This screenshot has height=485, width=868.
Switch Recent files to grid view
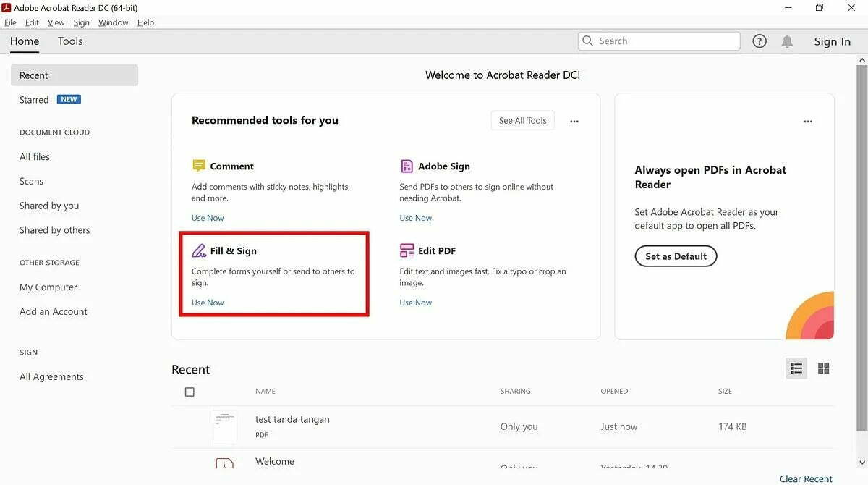point(823,368)
